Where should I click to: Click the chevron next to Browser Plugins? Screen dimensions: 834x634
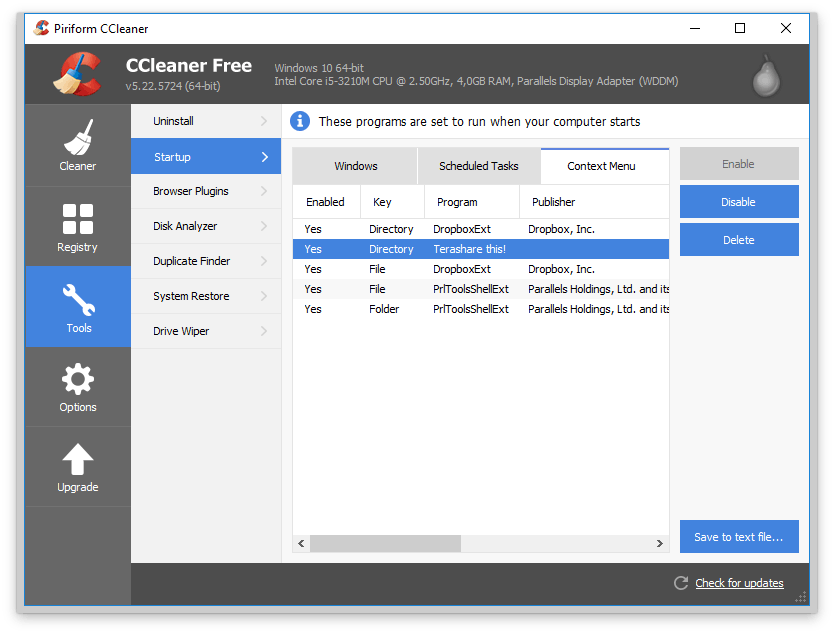coord(264,191)
